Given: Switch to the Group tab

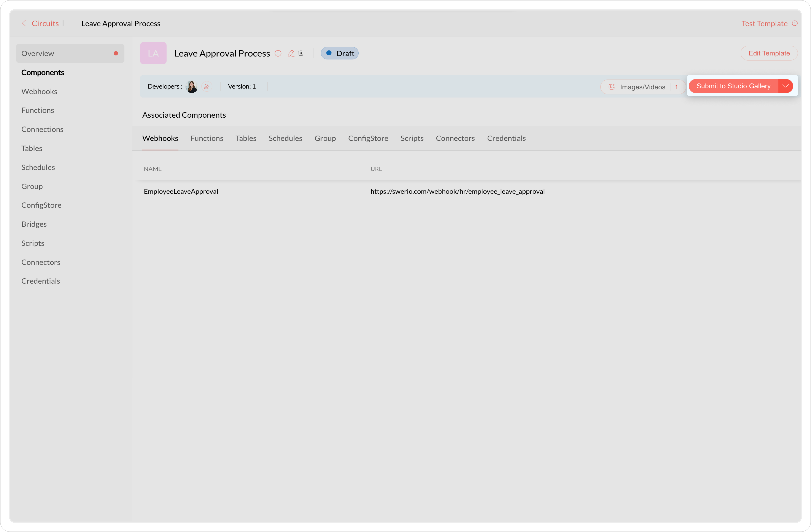Looking at the screenshot, I should [325, 138].
